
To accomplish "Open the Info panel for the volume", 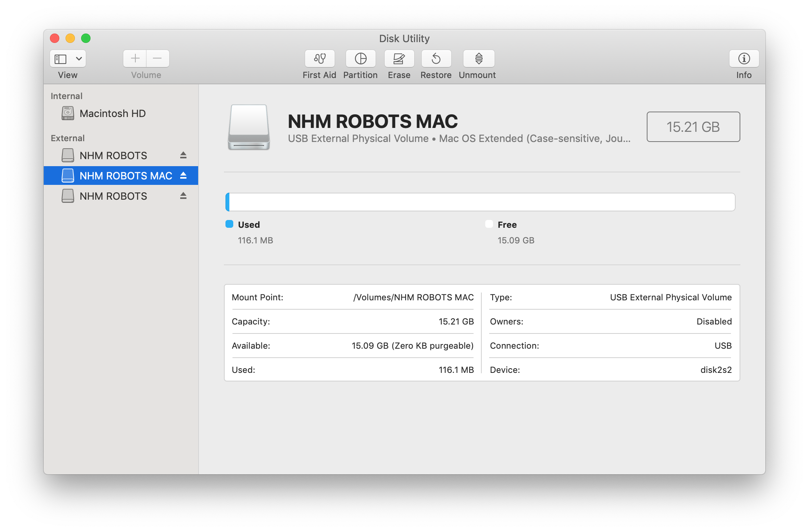I will 744,59.
